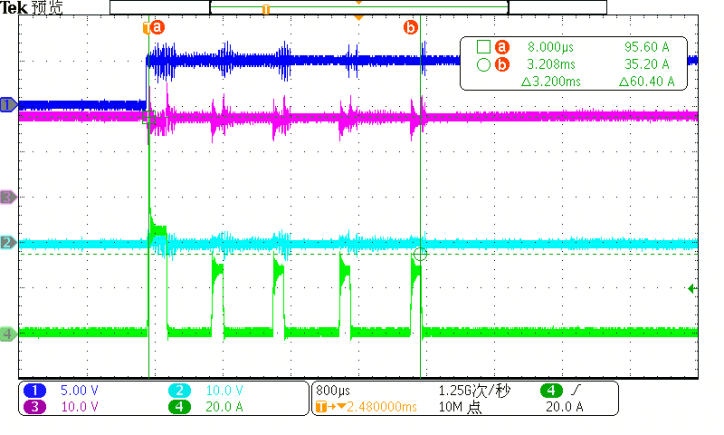Click the 95.60 A cursor a reading
724x435 pixels.
[x=646, y=47]
